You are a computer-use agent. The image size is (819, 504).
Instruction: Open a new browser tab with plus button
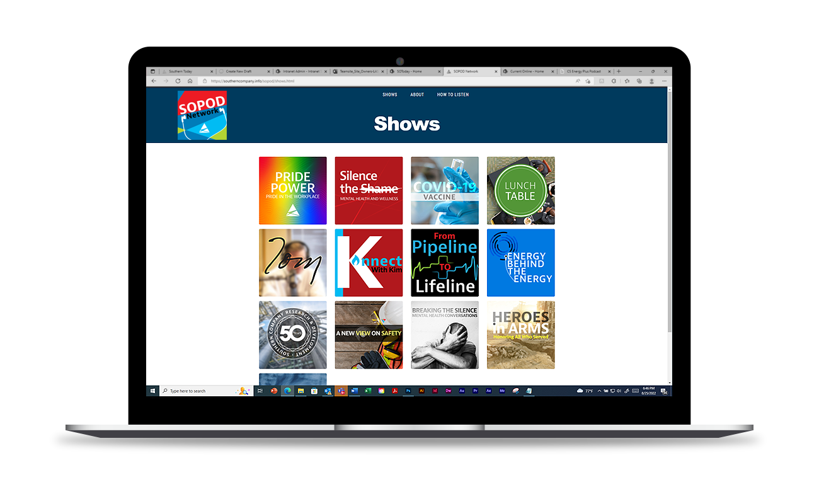[x=619, y=72]
